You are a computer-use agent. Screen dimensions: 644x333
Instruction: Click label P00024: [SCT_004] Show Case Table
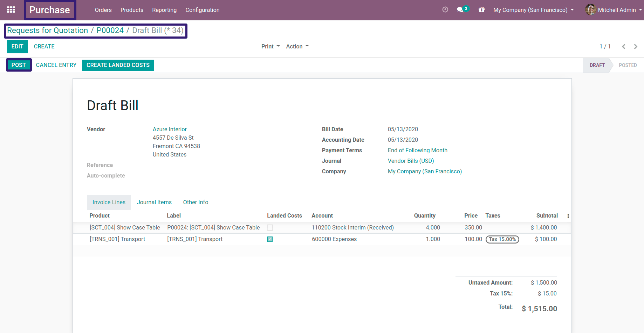[x=213, y=228]
